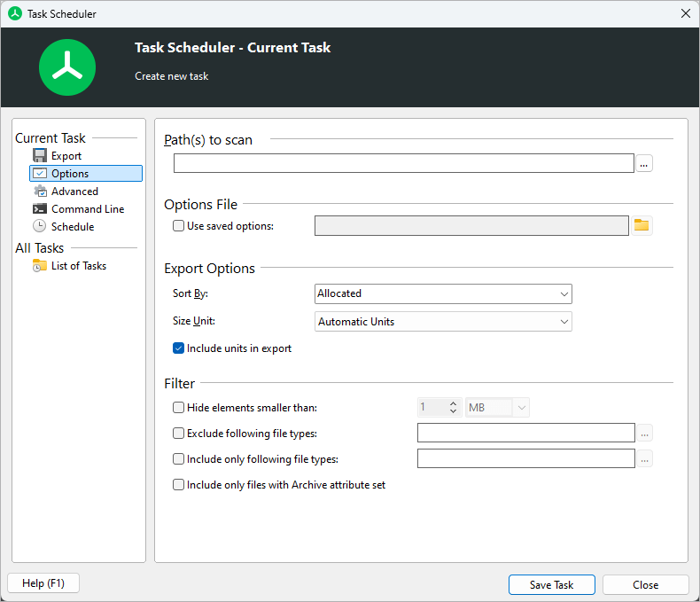700x602 pixels.
Task: Enable the Use saved options checkbox
Action: (179, 226)
